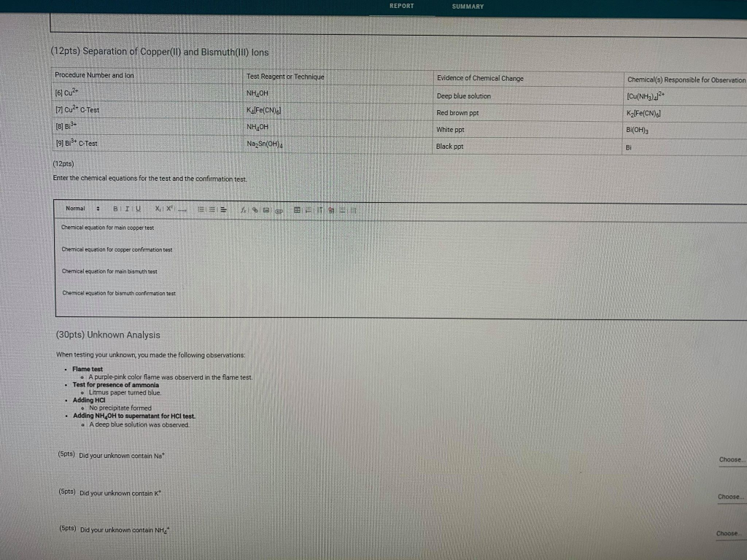Toggle the bulleted list formatting
747x560 pixels.
tap(211, 209)
